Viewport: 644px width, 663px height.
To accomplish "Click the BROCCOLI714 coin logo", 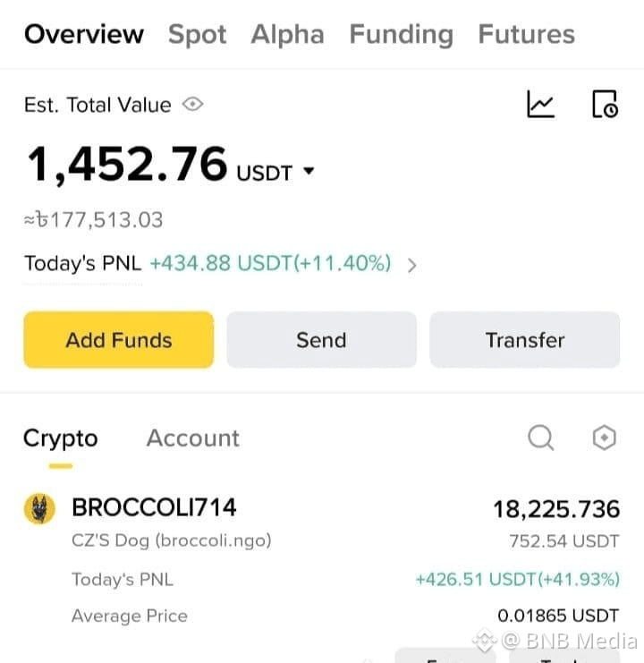I will click(39, 509).
